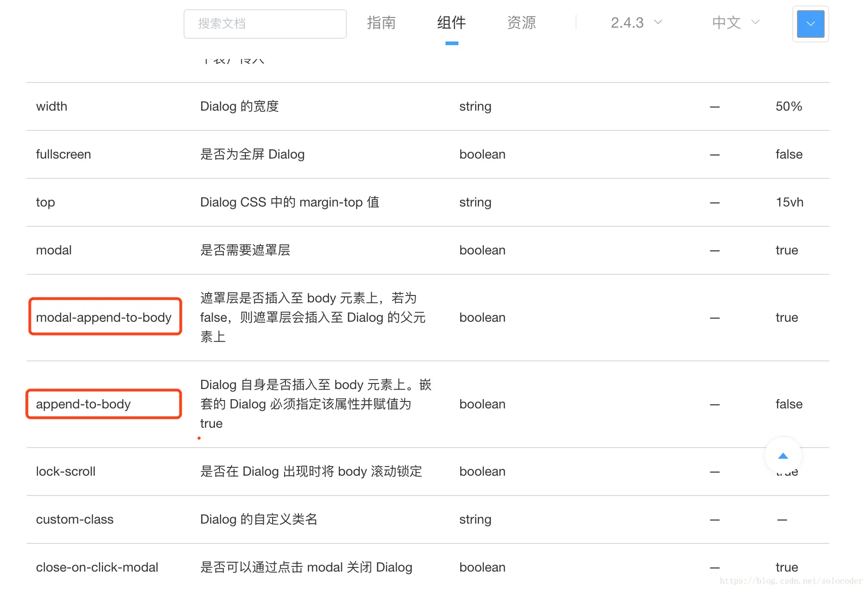Click 'boolean' type in modal row

coord(482,250)
